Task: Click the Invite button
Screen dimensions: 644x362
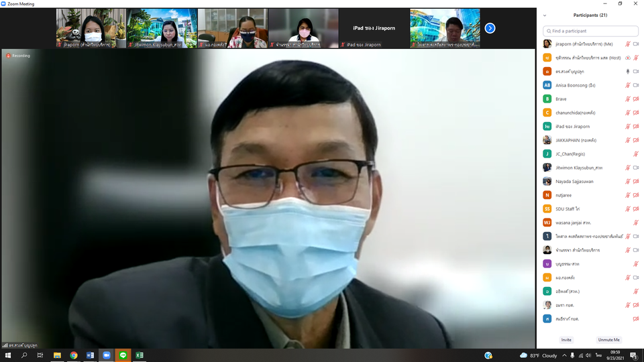Action: click(566, 340)
